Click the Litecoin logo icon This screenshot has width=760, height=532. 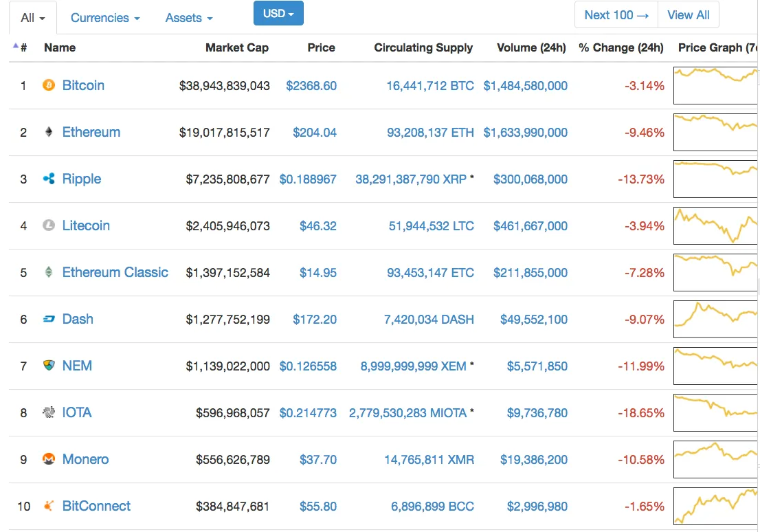(49, 225)
